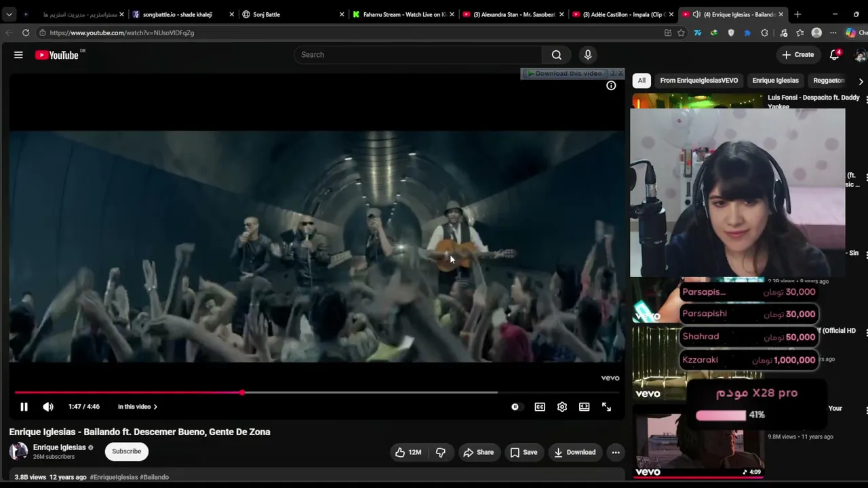
Task: Open the browser favorites list
Action: (x=800, y=33)
